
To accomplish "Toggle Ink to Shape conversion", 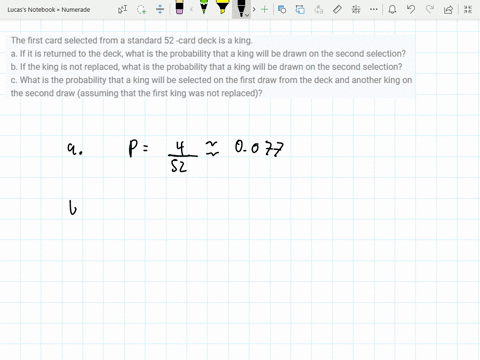I will click(x=300, y=9).
